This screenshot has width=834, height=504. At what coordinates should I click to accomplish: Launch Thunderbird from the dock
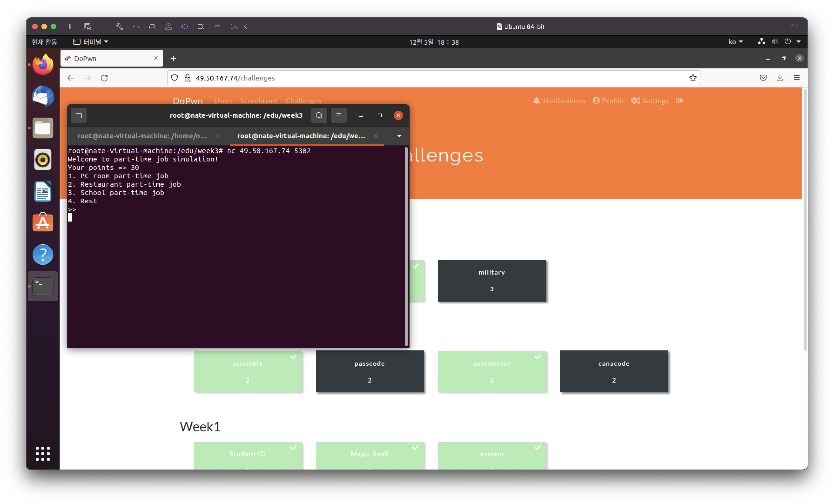coord(43,97)
